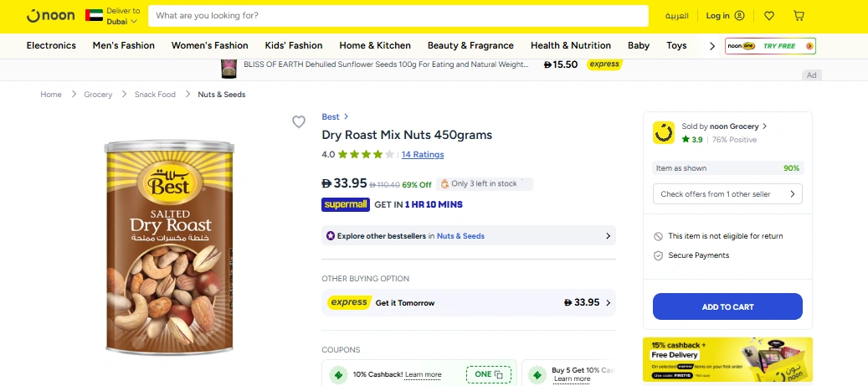Viewport: 868px width, 386px height.
Task: Open wishlist heart icon in header
Action: [x=769, y=16]
